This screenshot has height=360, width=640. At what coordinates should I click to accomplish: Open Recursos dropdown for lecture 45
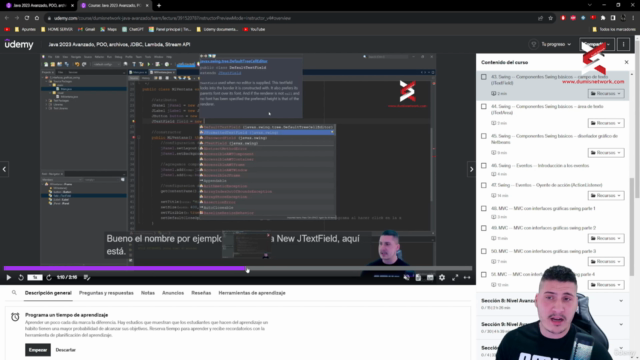606,153
